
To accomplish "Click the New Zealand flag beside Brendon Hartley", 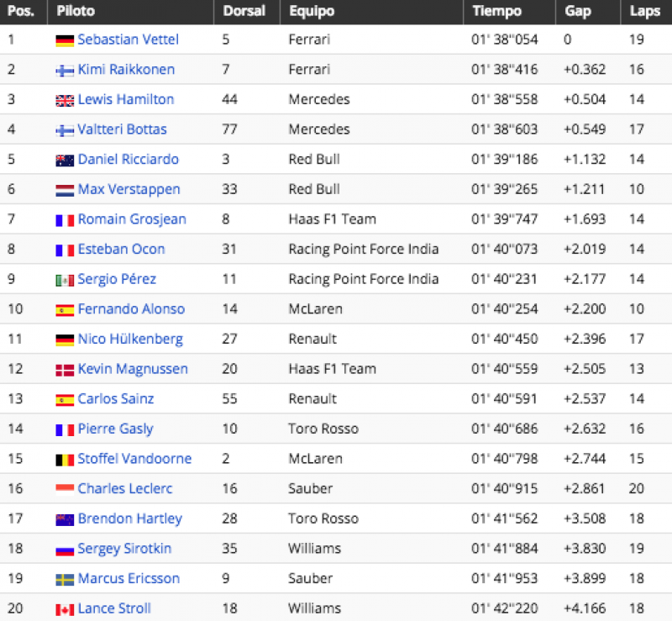I will pyautogui.click(x=65, y=519).
